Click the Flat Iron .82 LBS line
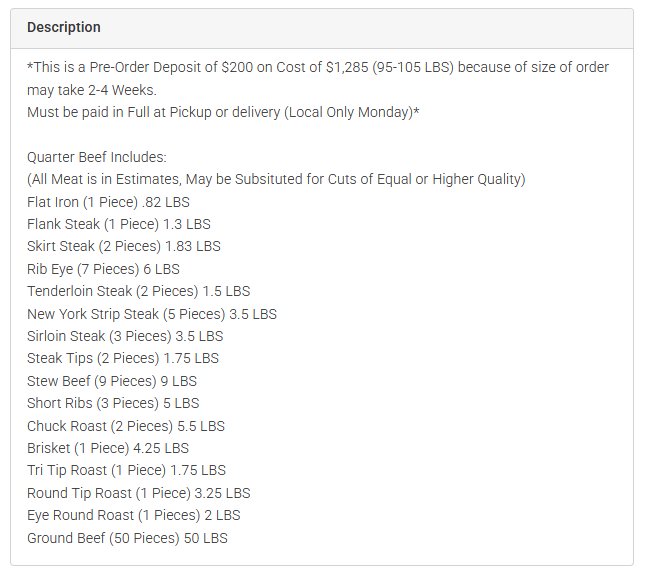The width and height of the screenshot is (658, 576). 108,202
